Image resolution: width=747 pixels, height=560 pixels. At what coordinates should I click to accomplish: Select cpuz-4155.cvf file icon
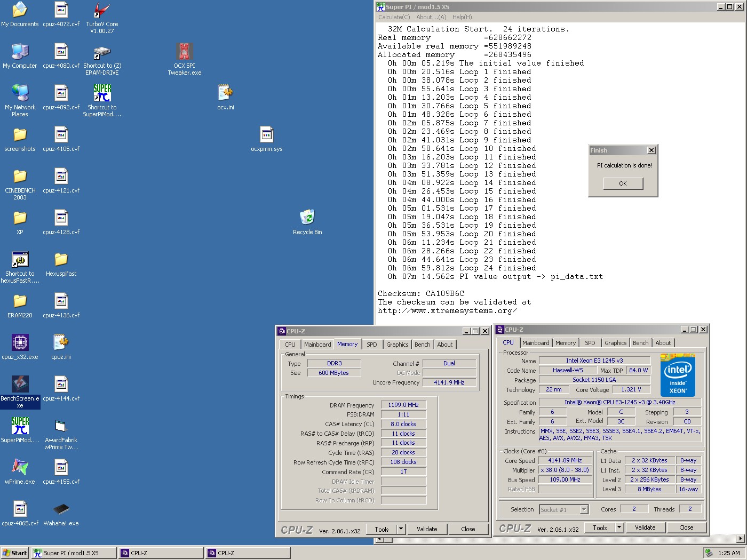pos(61,471)
